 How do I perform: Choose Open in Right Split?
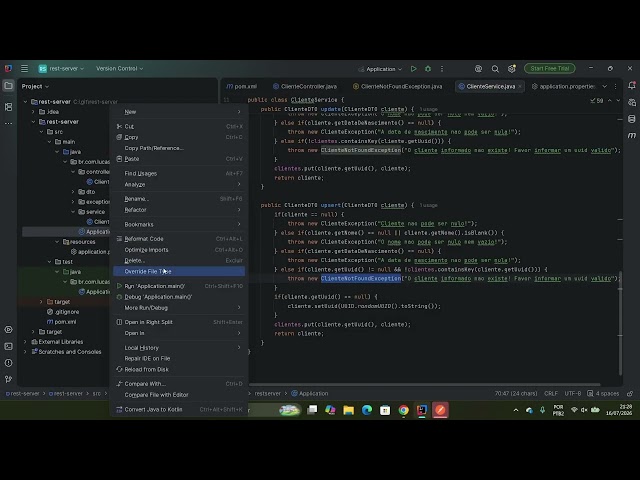pos(179,322)
